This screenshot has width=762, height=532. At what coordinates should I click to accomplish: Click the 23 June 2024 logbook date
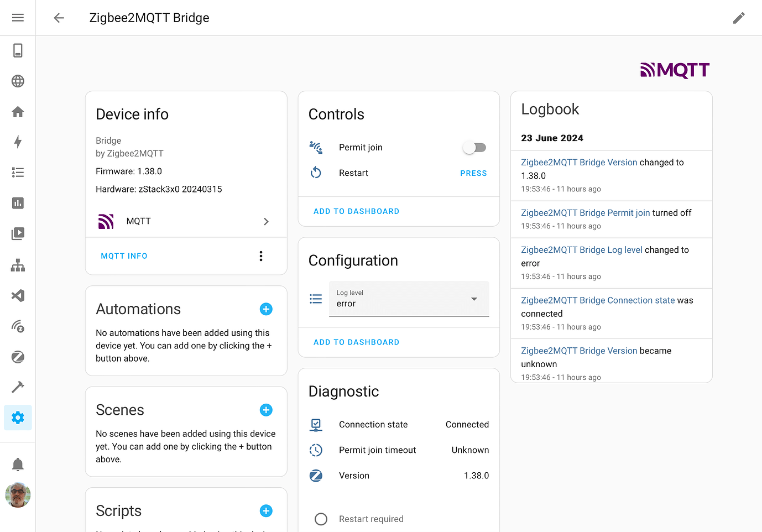pyautogui.click(x=552, y=138)
